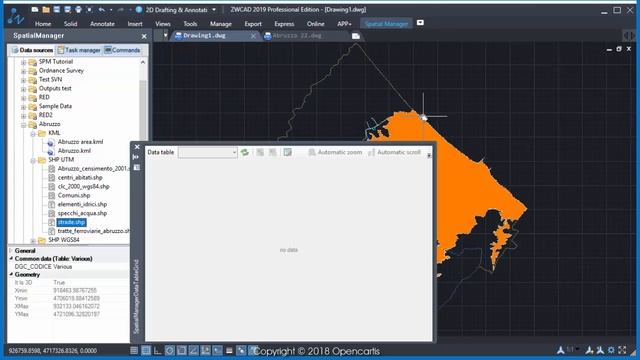Image resolution: width=640 pixels, height=360 pixels.
Task: Collapse the Geometry properties section
Action: 11,275
